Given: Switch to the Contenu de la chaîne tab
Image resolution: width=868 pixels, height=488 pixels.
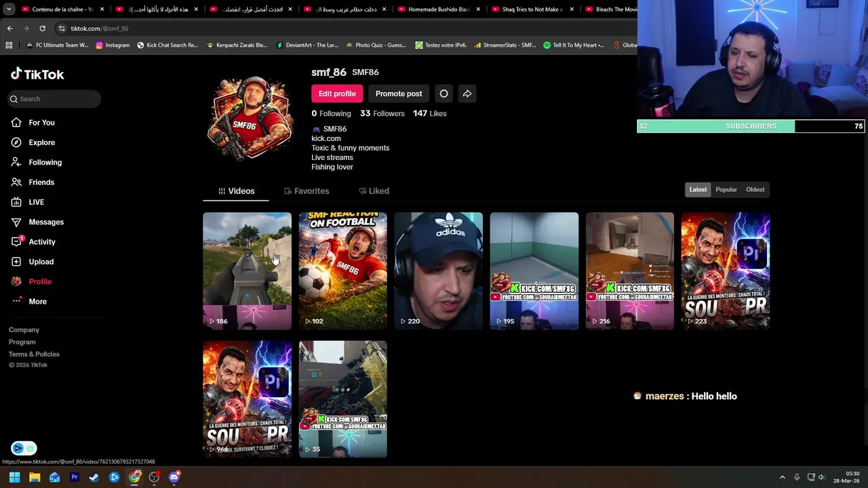Looking at the screenshot, I should click(62, 9).
